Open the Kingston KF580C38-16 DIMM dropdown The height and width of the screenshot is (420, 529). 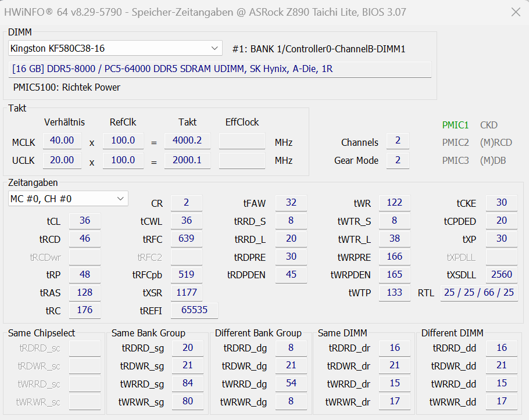point(115,48)
